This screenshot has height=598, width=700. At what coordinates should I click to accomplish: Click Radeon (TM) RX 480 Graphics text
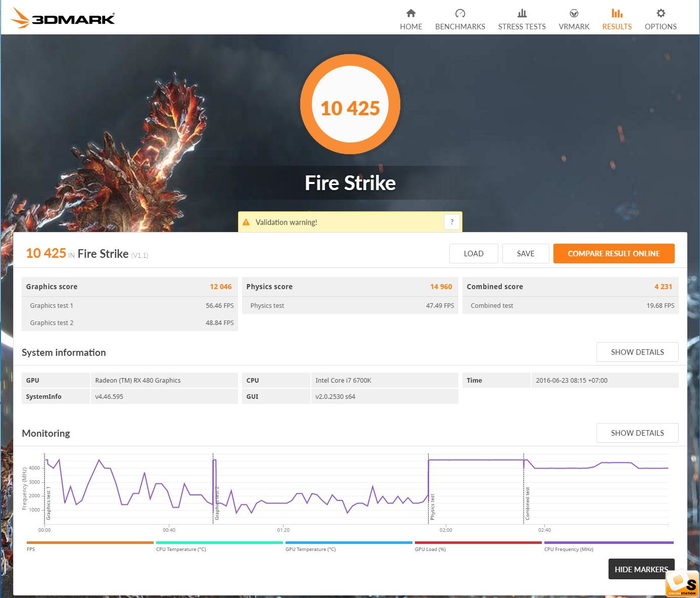click(138, 381)
